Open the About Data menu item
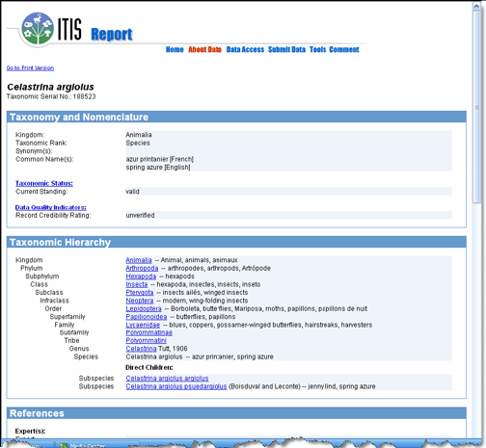Image resolution: width=486 pixels, height=448 pixels. 204,49
